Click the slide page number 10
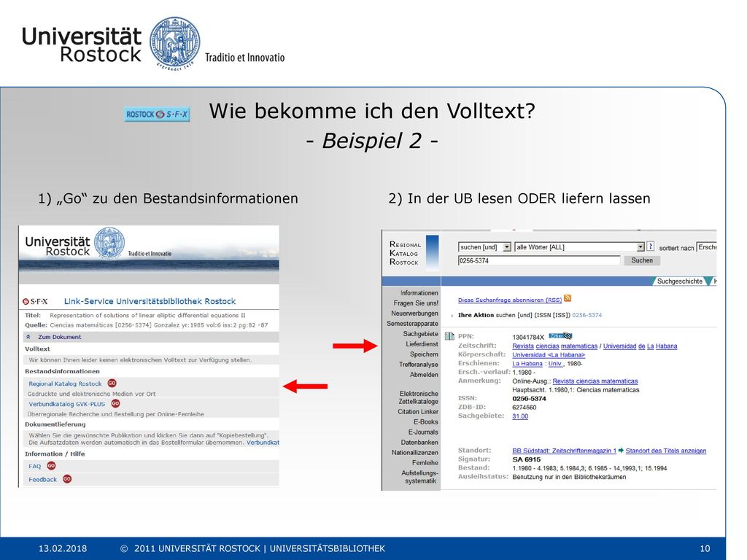 point(705,548)
